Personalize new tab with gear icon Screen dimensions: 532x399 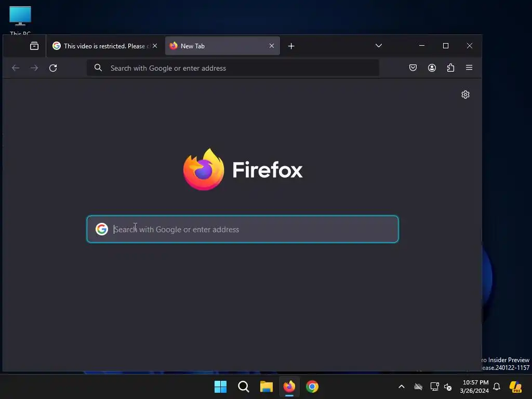click(465, 95)
